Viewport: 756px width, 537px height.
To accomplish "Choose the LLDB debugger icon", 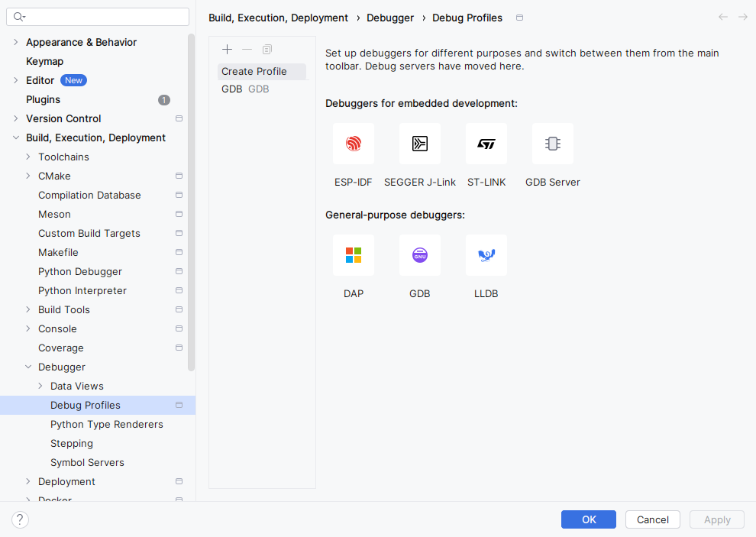I will click(486, 254).
